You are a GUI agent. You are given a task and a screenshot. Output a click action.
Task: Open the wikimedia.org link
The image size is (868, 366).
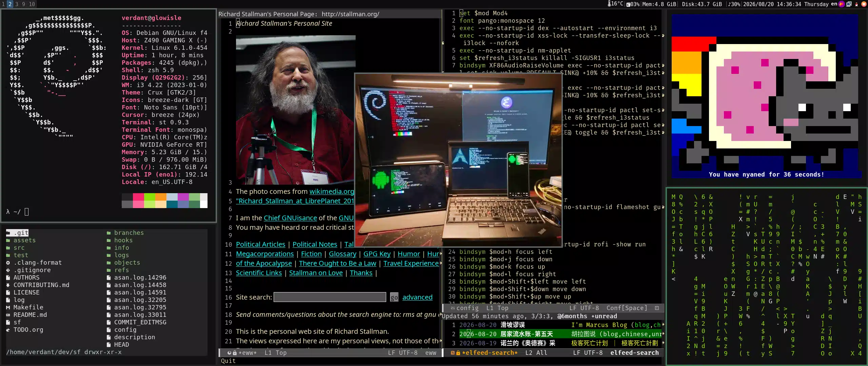pos(332,191)
